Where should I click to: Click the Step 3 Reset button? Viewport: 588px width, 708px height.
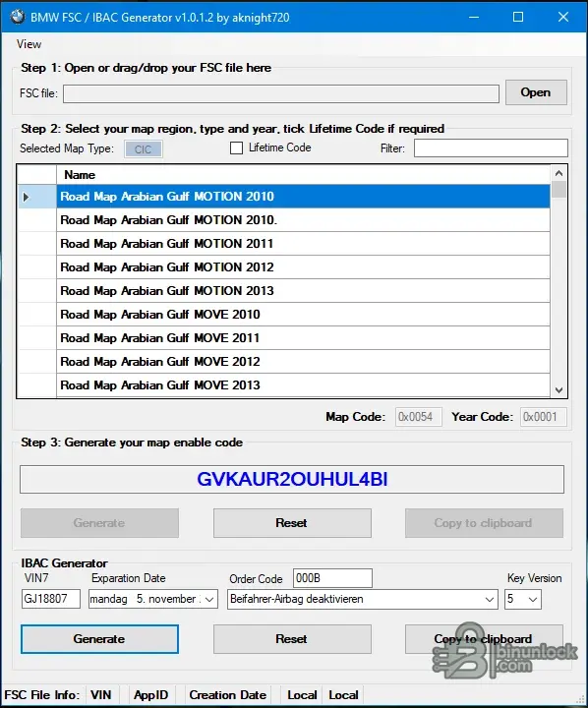[292, 523]
